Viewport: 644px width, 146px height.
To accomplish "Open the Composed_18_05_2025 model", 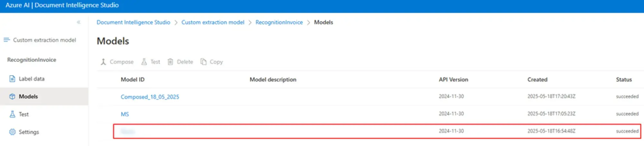I will (150, 97).
